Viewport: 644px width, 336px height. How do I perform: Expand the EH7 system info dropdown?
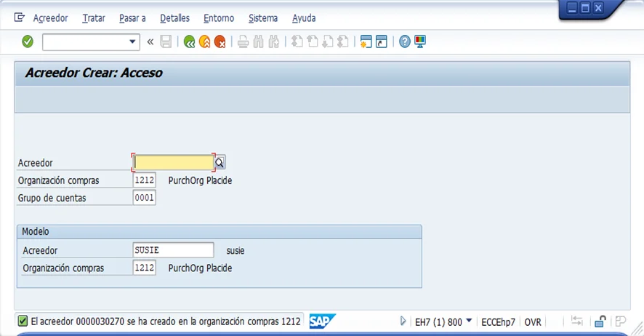pyautogui.click(x=469, y=321)
